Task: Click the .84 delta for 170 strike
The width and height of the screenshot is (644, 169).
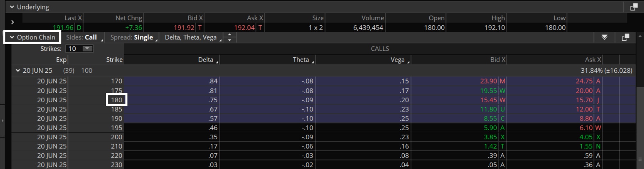Action: pos(213,81)
